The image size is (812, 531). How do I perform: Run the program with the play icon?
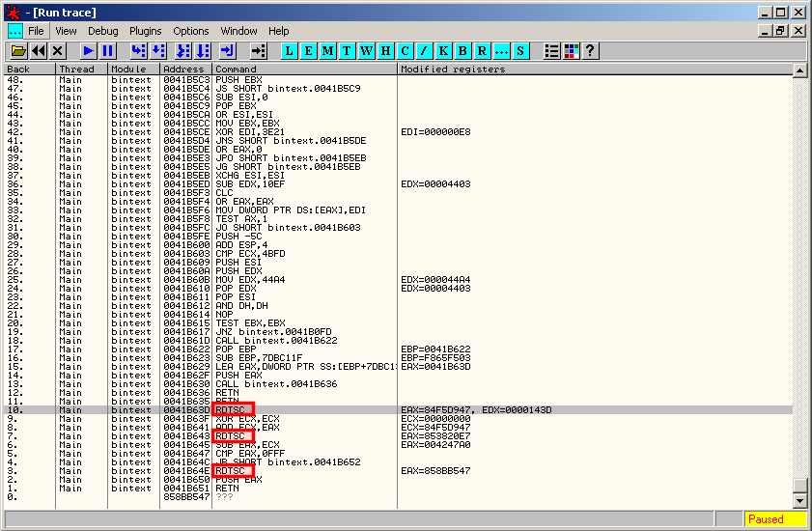[x=88, y=50]
